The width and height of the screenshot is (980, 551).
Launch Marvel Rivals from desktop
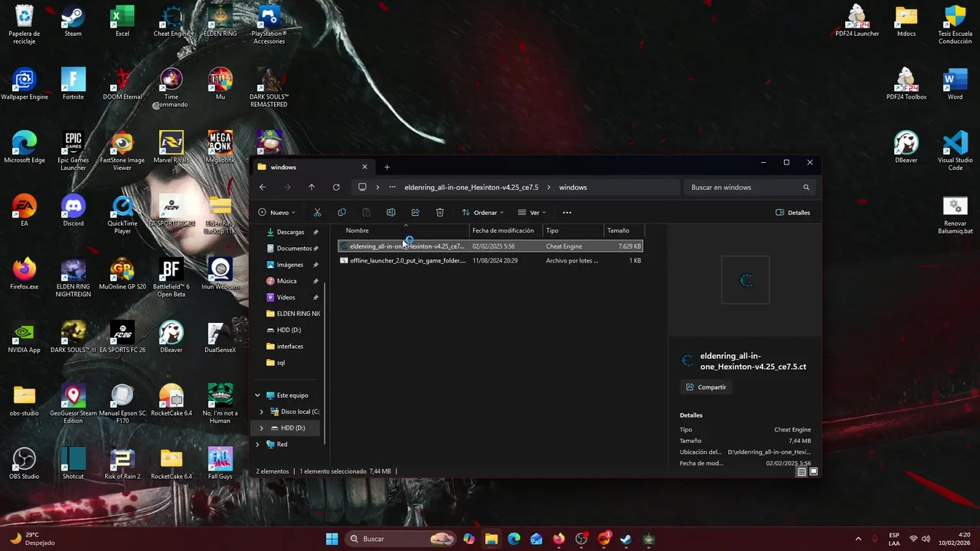[x=171, y=148]
